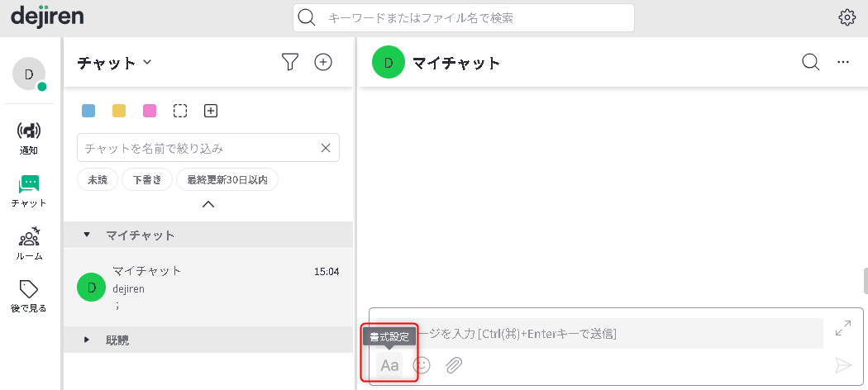
Task: Expand the 既読 section
Action: [x=88, y=340]
